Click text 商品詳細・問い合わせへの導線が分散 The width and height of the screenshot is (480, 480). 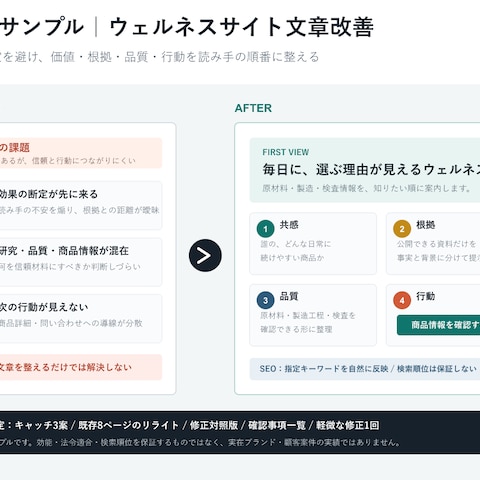[x=71, y=323]
